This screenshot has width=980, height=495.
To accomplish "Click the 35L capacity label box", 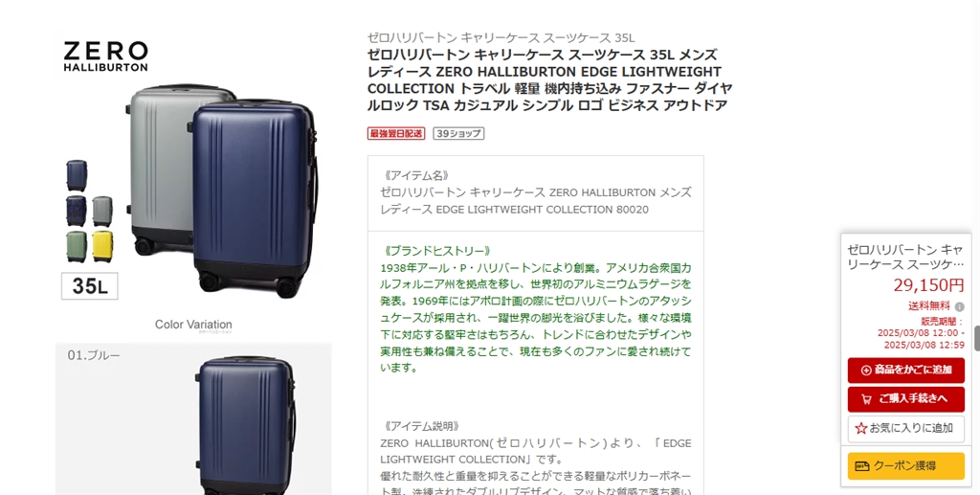I will tap(89, 286).
